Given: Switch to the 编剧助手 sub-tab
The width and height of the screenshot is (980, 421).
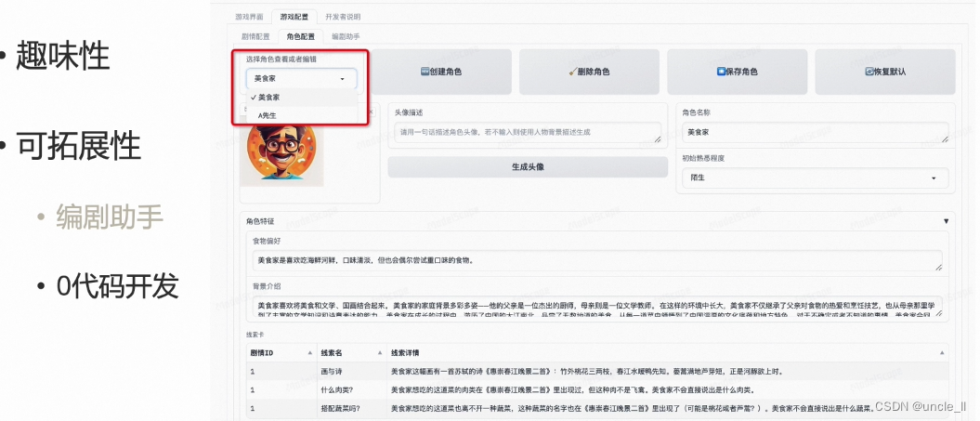Looking at the screenshot, I should 346,37.
